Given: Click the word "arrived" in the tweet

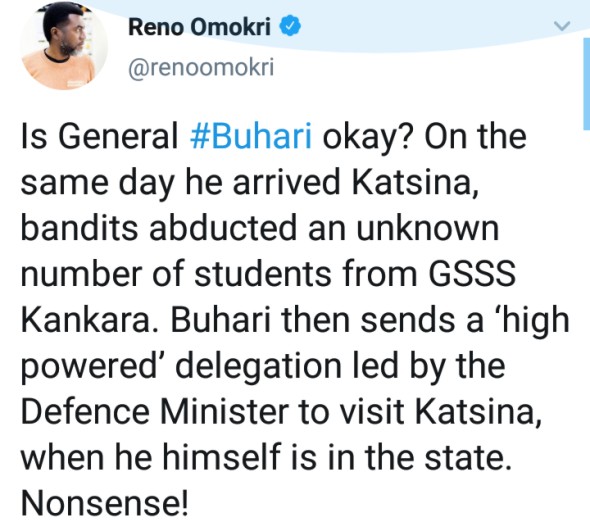Looking at the screenshot, I should (286, 182).
